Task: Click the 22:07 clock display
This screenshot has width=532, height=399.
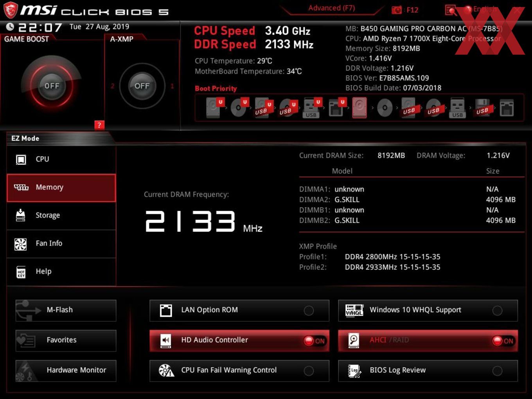Action: (x=40, y=27)
